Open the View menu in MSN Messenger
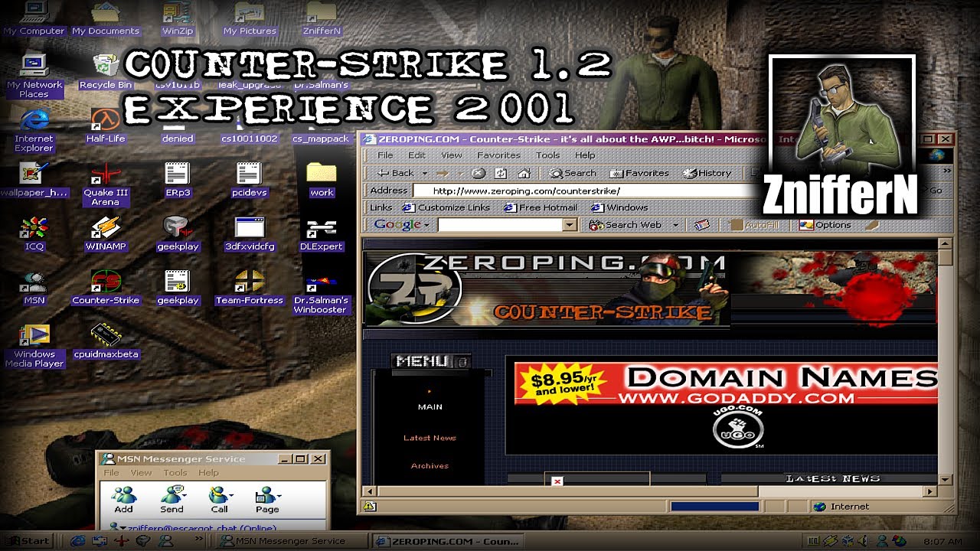Viewport: 980px width, 551px height. click(142, 473)
